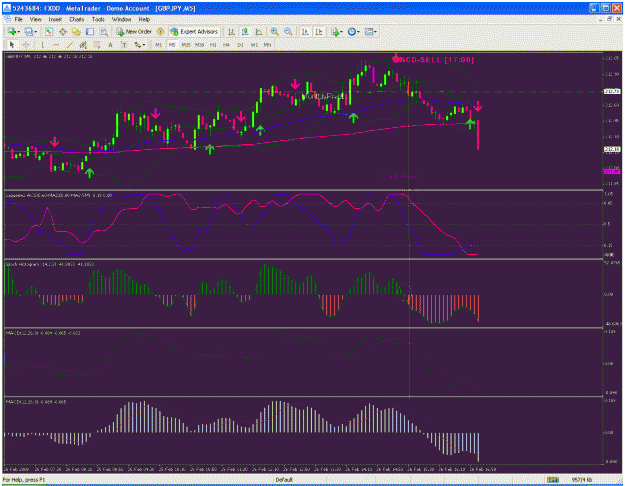
Task: Click the chart time axis at bottom
Action: 302,469
